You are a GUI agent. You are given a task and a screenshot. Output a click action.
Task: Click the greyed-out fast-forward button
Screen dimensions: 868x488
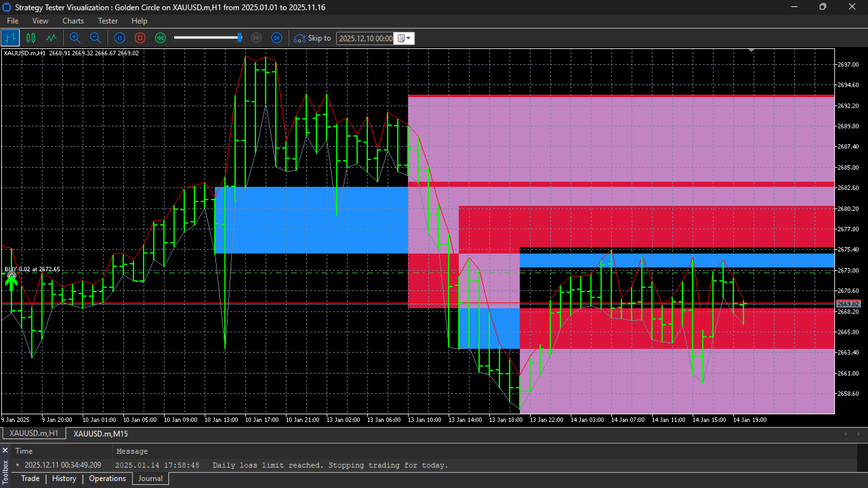pos(257,38)
